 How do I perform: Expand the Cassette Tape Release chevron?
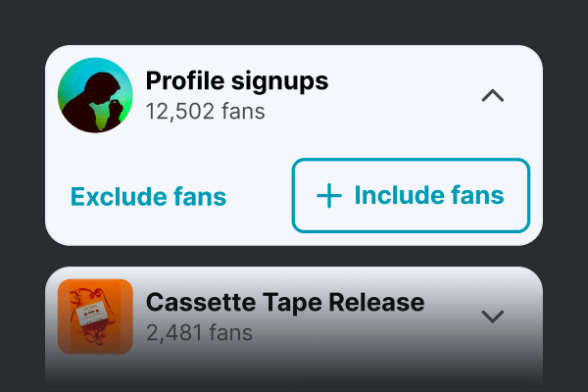494,316
